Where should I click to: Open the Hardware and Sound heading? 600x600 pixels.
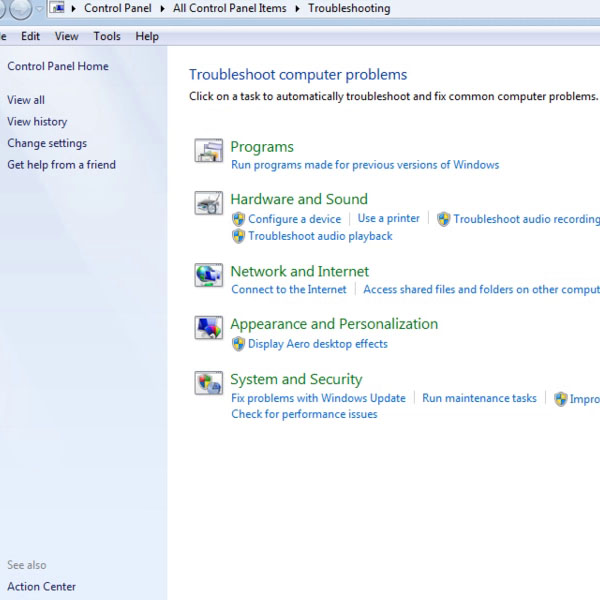299,199
